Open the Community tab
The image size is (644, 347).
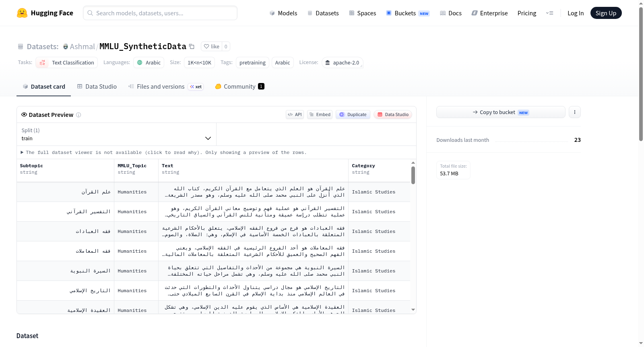point(239,87)
